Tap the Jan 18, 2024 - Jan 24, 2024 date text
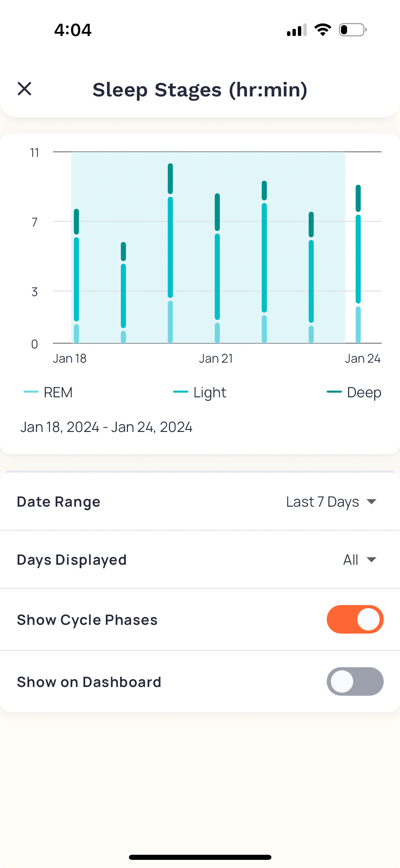 [x=106, y=427]
